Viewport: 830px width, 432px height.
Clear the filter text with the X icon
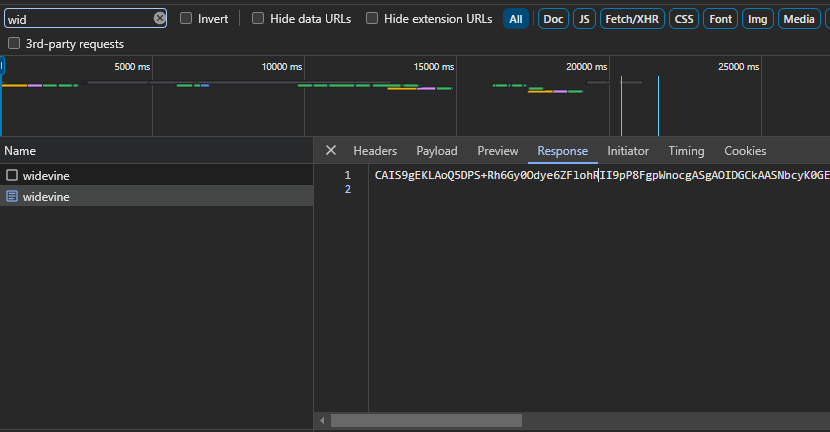160,18
